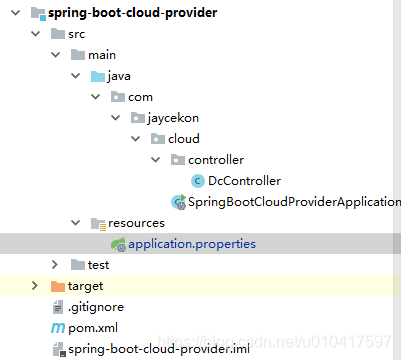Collapse the com package node

(x=96, y=97)
